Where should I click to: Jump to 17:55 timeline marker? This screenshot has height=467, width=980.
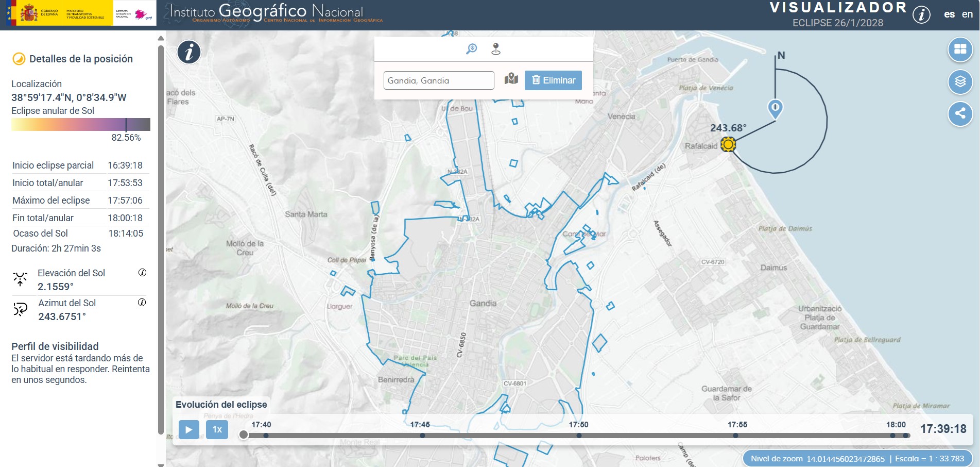tap(735, 436)
